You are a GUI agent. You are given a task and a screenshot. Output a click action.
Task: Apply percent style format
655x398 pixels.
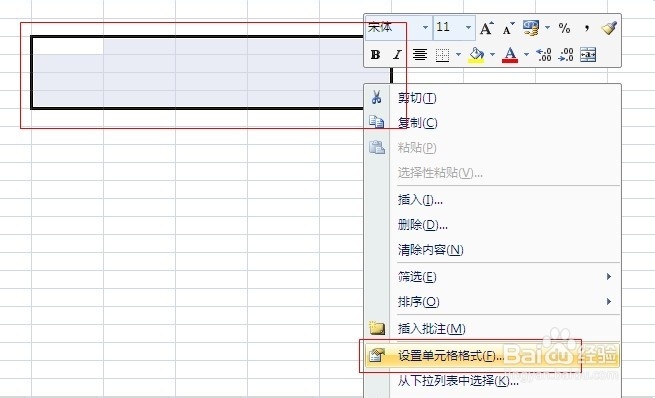[x=564, y=28]
